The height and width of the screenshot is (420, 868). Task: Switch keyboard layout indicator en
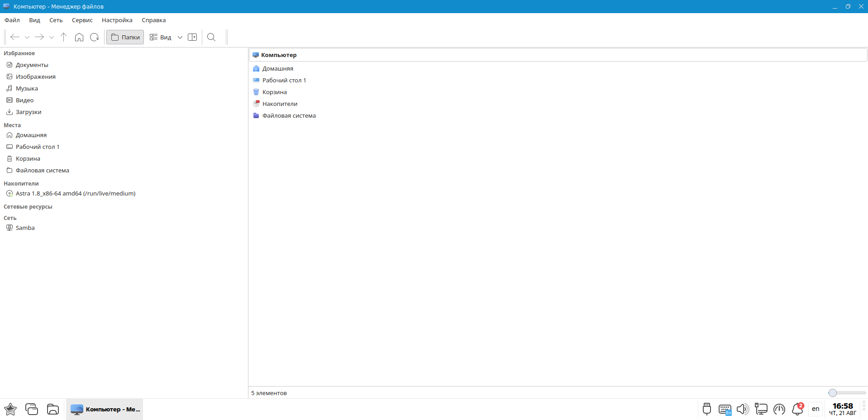point(816,409)
